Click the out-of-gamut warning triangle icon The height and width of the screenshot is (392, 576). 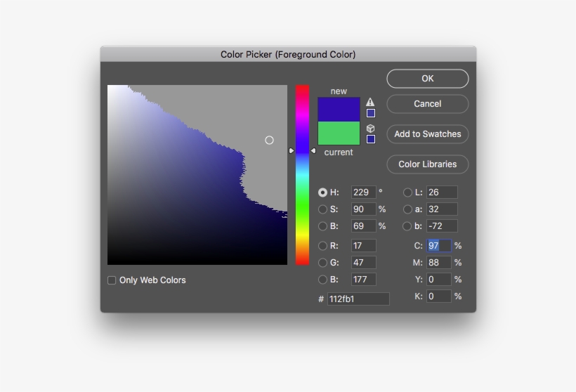(x=370, y=102)
